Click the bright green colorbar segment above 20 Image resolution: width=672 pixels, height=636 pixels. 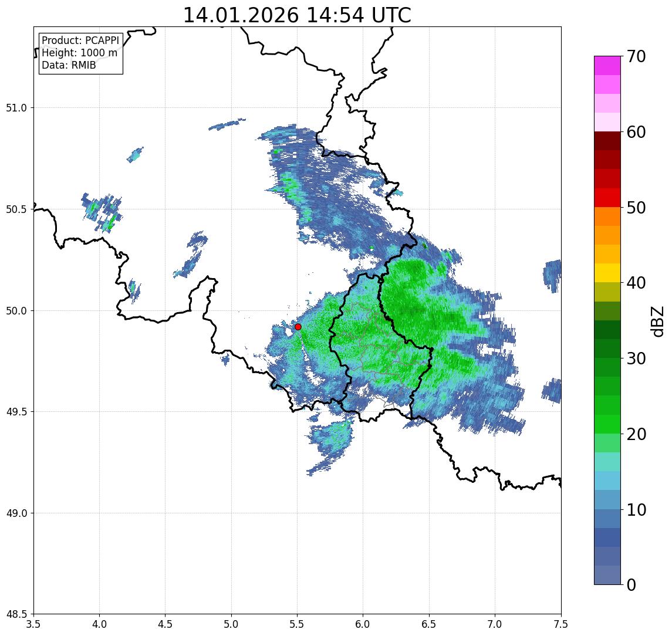(607, 424)
